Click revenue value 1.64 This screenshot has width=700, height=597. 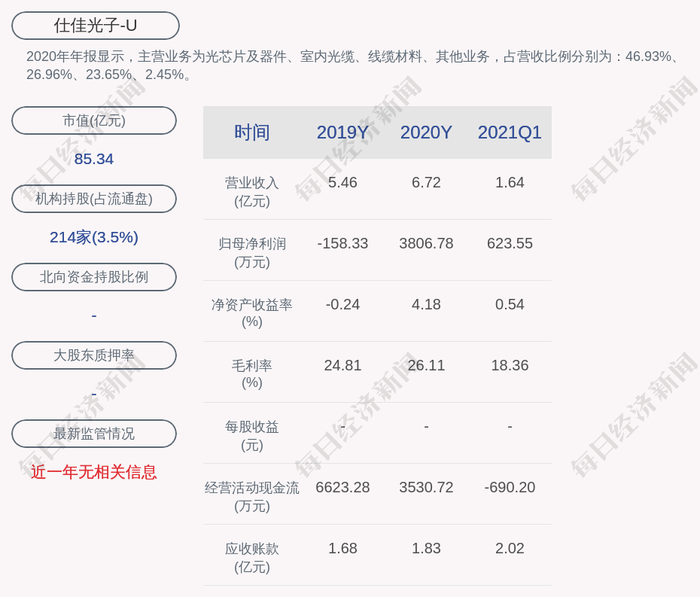click(x=510, y=183)
